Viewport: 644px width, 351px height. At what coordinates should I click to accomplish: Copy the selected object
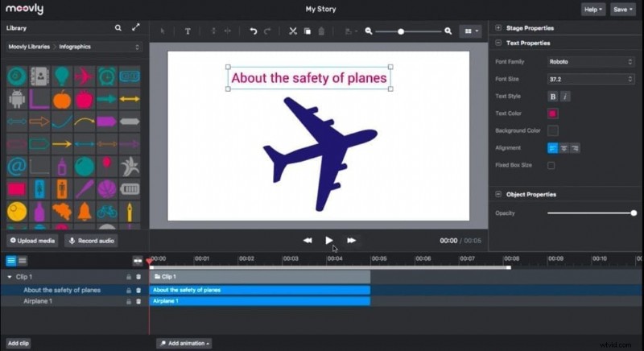pyautogui.click(x=308, y=31)
